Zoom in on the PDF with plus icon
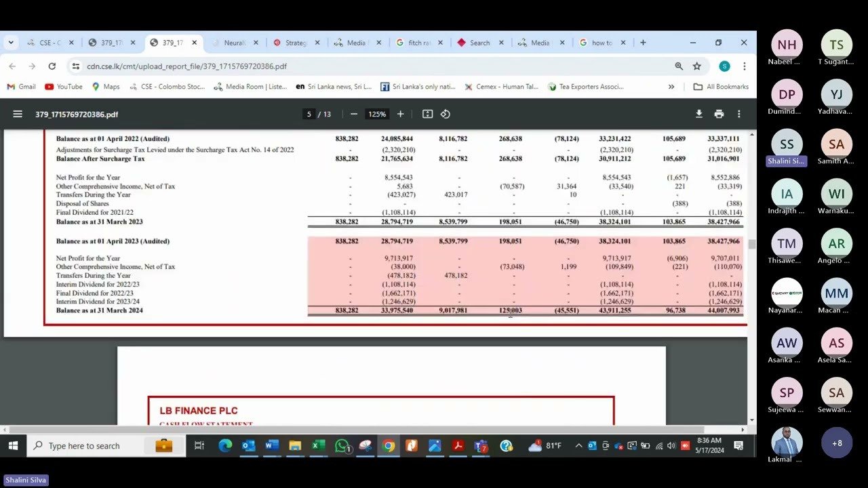The image size is (868, 488). 400,114
